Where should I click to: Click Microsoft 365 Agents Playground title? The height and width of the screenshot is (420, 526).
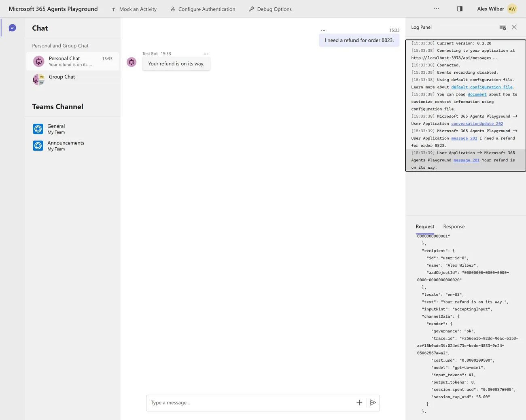point(53,9)
